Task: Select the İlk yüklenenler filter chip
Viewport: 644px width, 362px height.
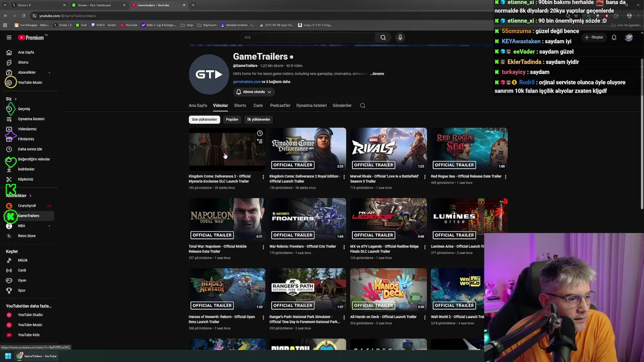Action: point(259,120)
